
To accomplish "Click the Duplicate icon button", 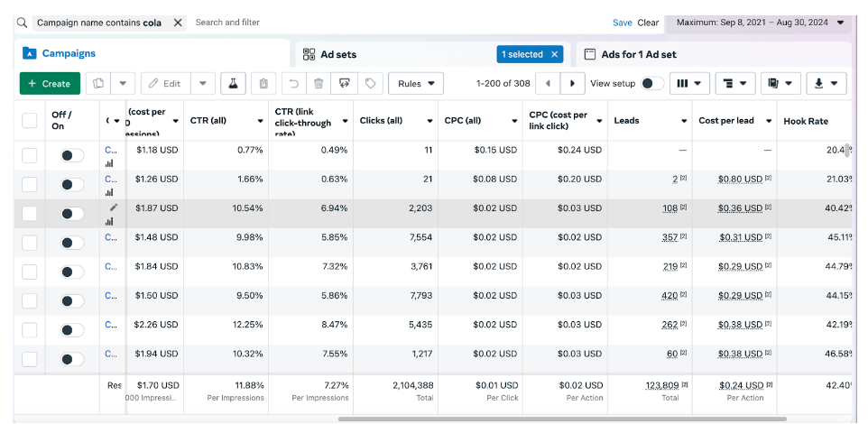I will coord(98,84).
